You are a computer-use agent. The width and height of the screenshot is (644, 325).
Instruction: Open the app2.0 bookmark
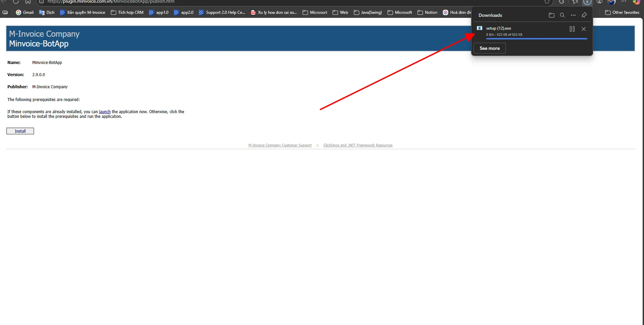(x=184, y=12)
